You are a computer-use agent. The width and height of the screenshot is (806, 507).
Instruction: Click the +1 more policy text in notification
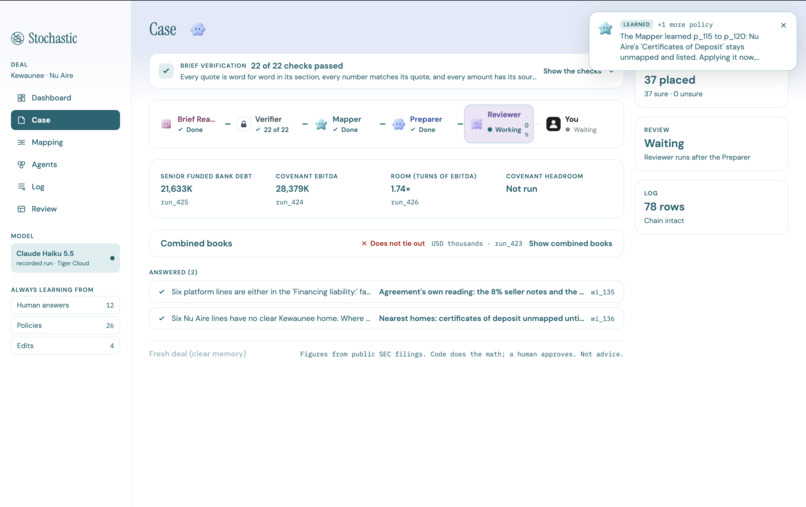click(x=685, y=25)
